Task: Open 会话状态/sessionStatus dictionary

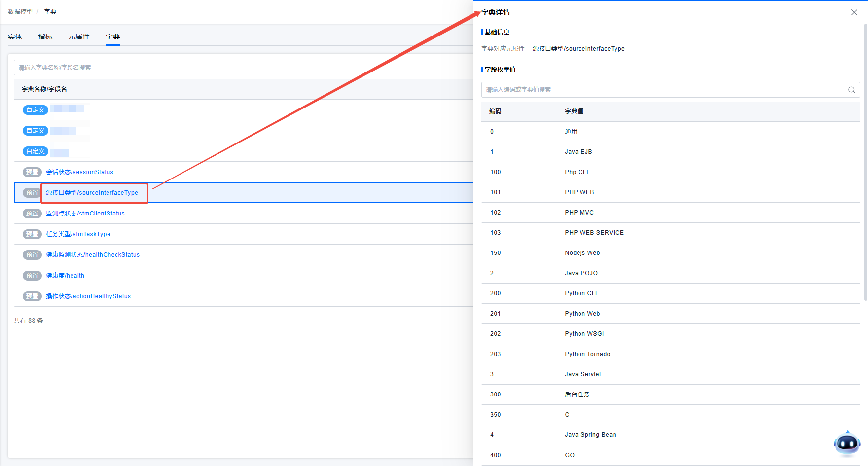Action: tap(79, 172)
